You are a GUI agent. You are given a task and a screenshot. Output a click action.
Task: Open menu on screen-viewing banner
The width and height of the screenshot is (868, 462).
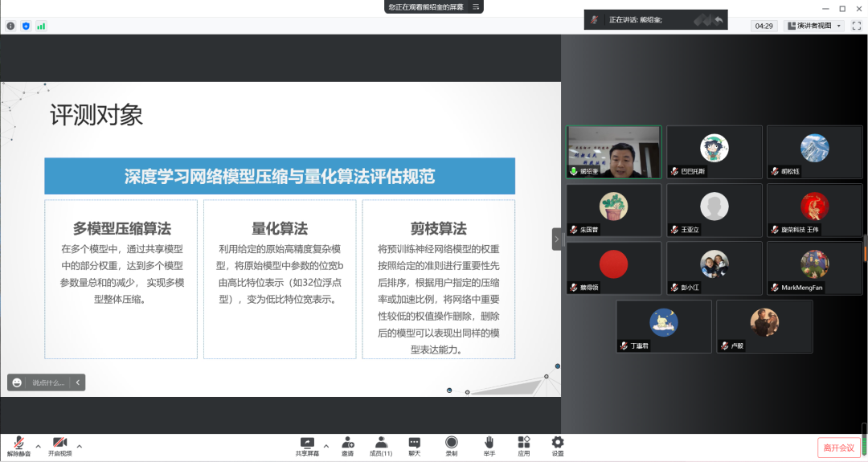click(476, 6)
